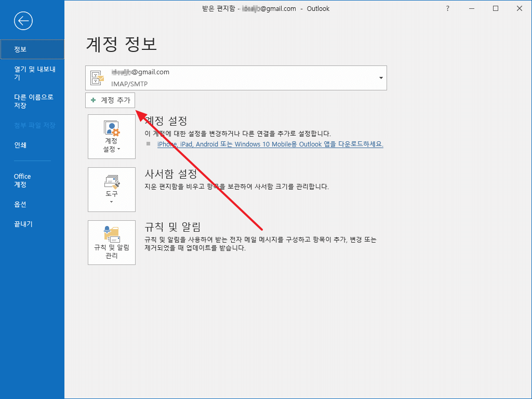
Task: Minimize the Outlook window
Action: [x=472, y=8]
